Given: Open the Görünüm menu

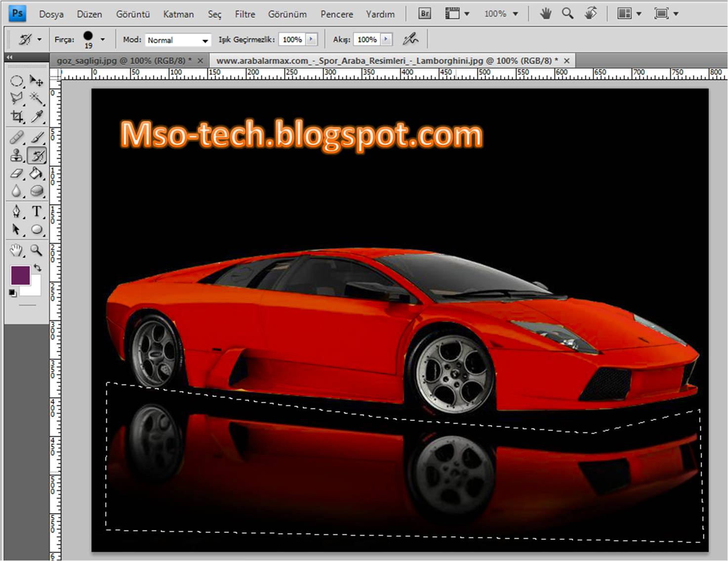Looking at the screenshot, I should [x=287, y=14].
